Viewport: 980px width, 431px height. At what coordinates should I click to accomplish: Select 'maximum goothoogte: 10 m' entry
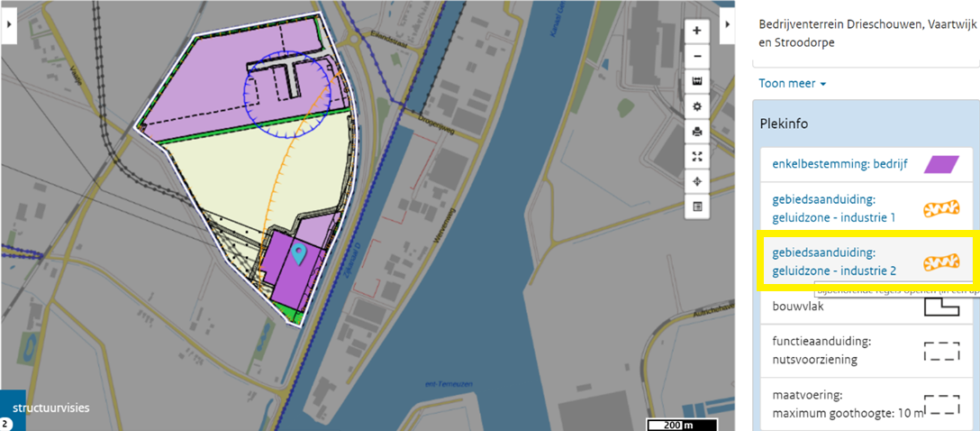coord(848,405)
